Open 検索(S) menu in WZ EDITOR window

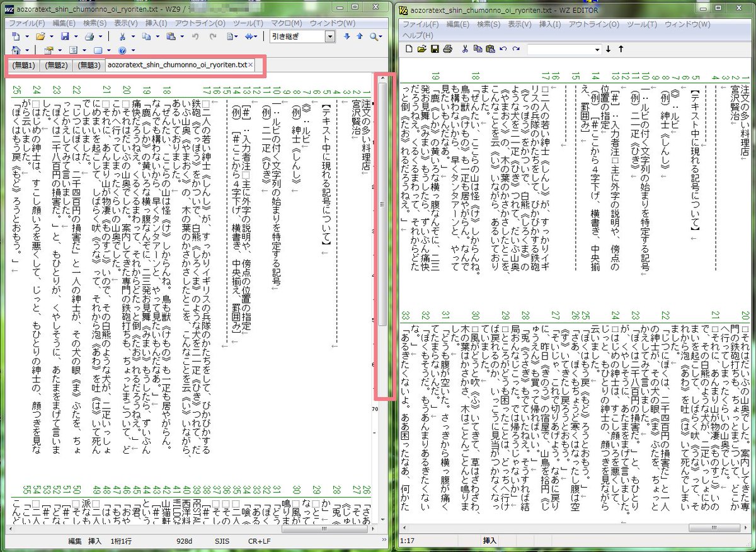pos(488,24)
